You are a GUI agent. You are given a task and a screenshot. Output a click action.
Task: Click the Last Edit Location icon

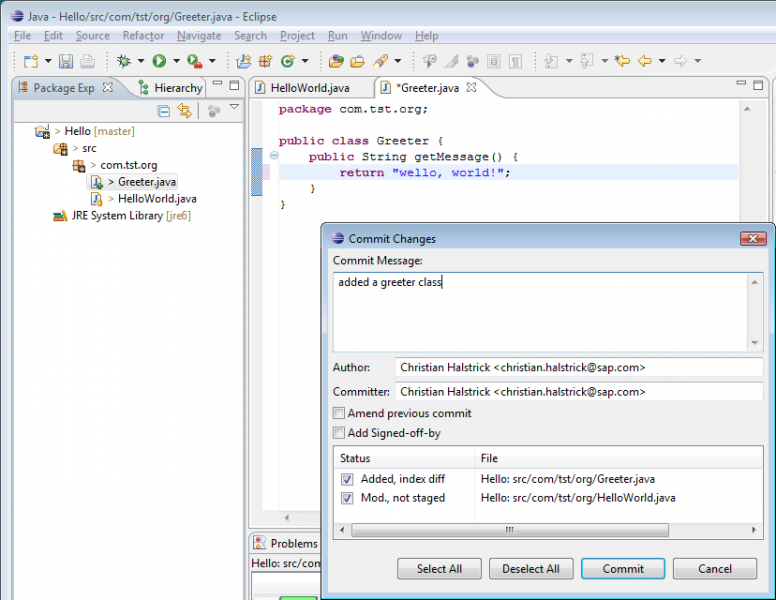point(622,61)
